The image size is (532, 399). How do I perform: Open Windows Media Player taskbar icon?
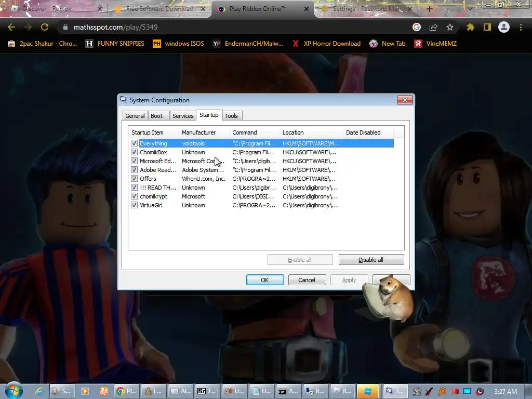(x=85, y=391)
